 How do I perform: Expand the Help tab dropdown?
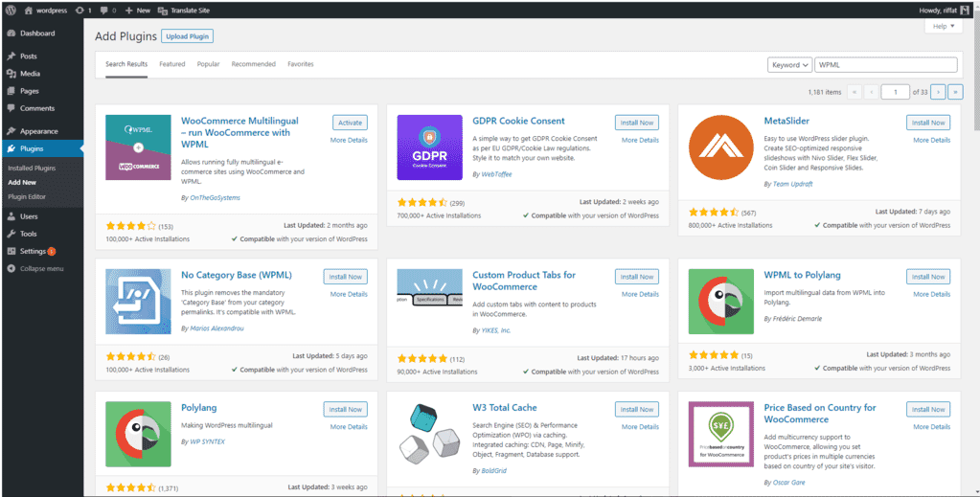[944, 26]
